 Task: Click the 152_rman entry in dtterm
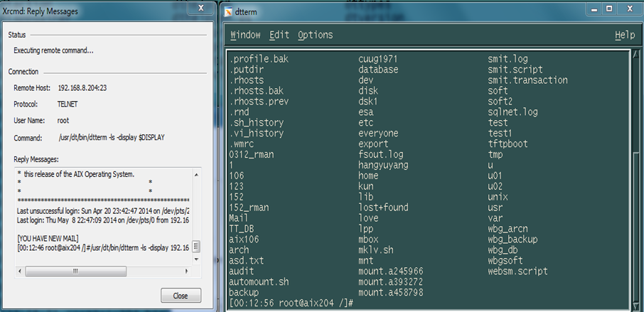coord(249,208)
